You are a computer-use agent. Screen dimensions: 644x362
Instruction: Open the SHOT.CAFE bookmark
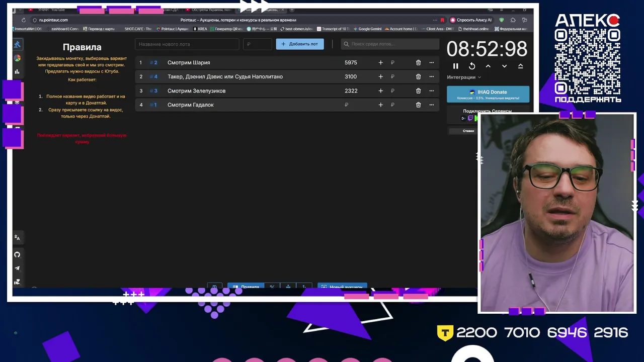click(138, 29)
